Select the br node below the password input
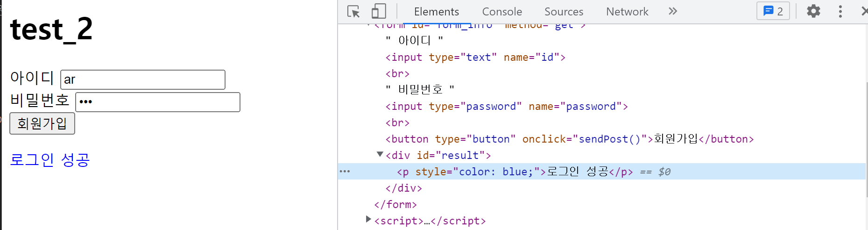 pyautogui.click(x=397, y=122)
